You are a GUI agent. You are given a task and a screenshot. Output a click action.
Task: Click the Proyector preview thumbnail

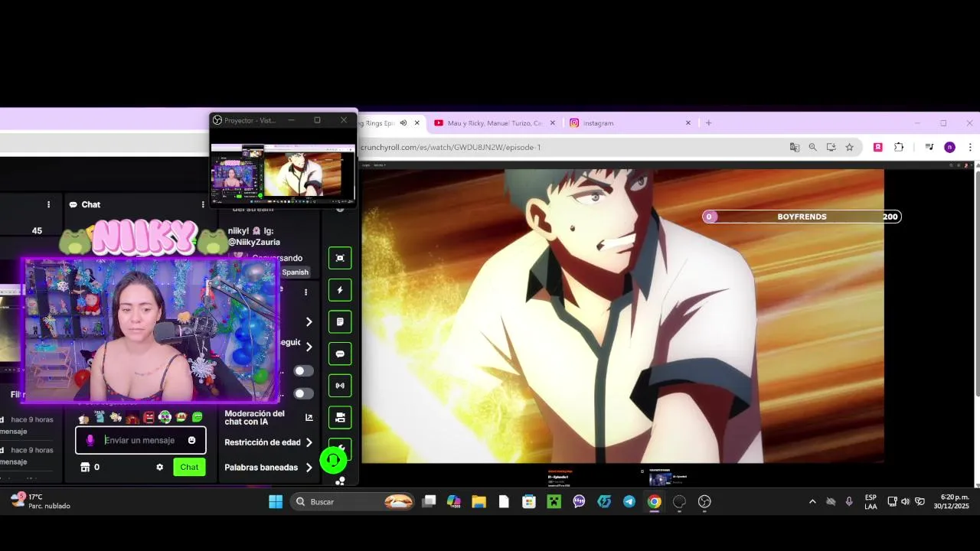click(283, 174)
